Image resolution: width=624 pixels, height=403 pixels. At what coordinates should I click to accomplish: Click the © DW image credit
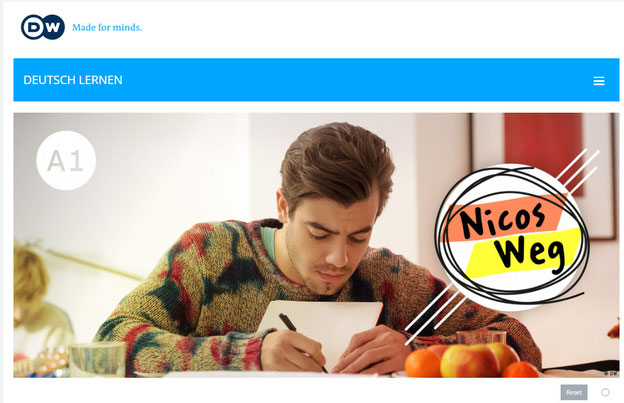click(611, 374)
